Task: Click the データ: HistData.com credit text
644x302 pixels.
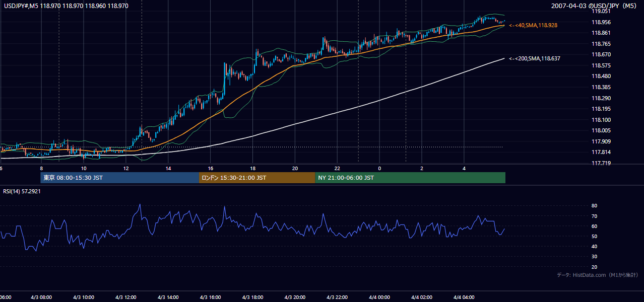Action: click(x=598, y=275)
